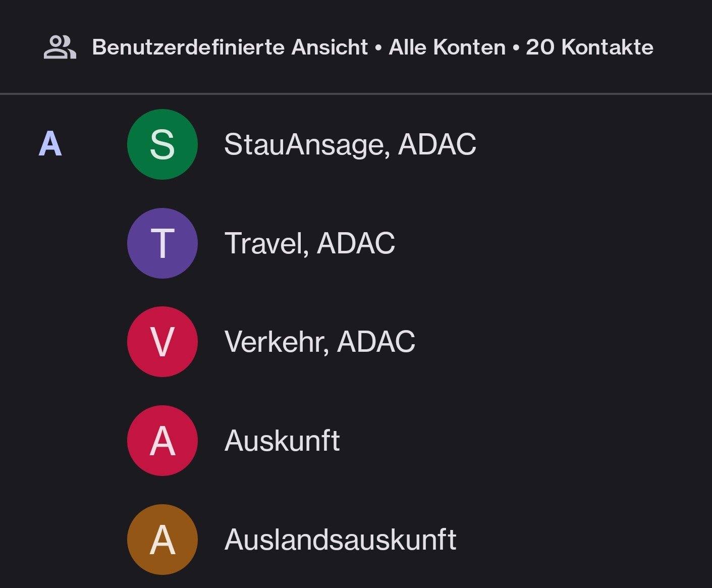Select the red V avatar for Verkehr
This screenshot has width=712, height=588.
(x=162, y=342)
